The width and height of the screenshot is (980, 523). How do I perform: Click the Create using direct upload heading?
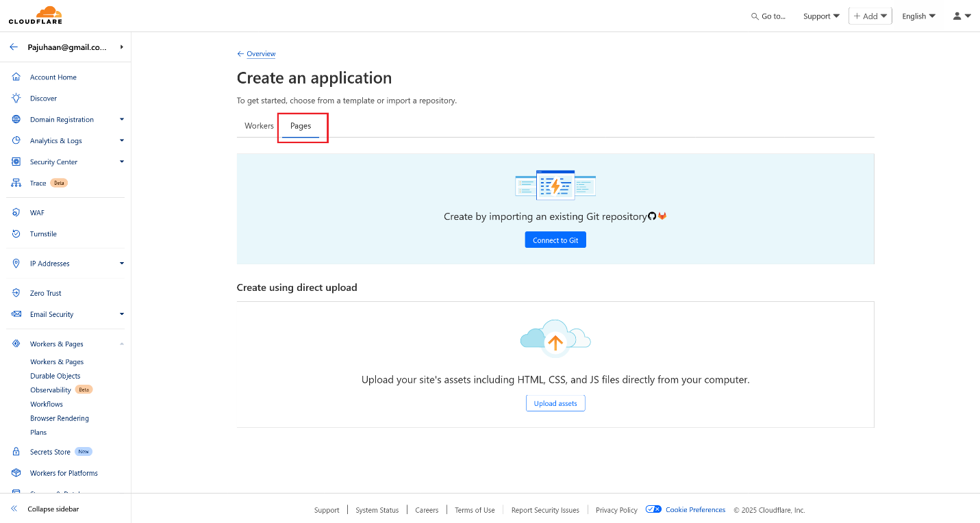(297, 288)
